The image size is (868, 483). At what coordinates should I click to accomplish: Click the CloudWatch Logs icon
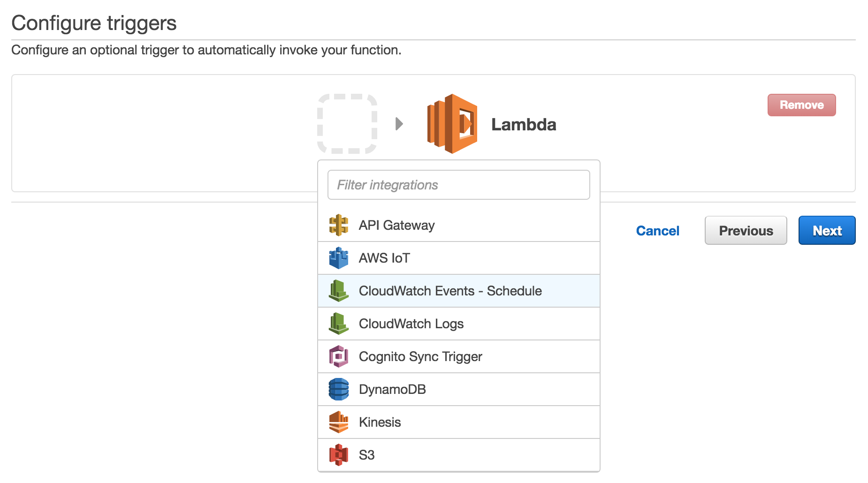pos(338,324)
